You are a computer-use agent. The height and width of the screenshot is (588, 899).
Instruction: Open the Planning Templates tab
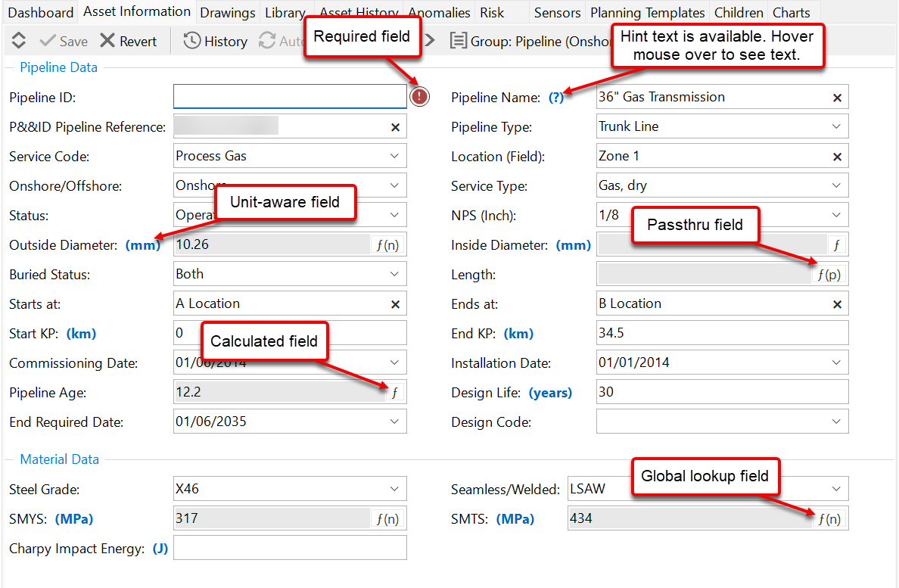[x=647, y=12]
